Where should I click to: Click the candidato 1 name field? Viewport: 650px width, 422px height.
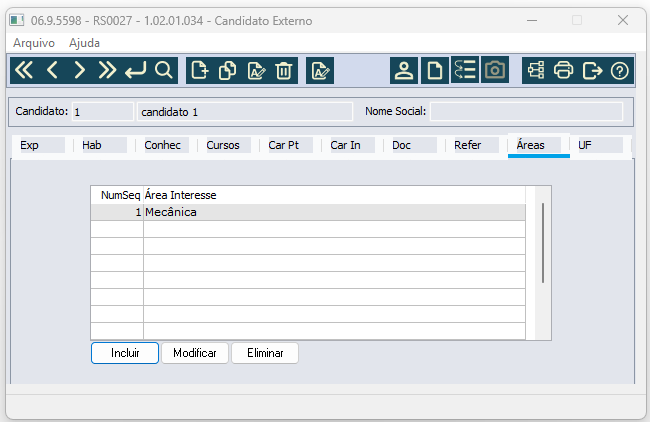pyautogui.click(x=245, y=112)
